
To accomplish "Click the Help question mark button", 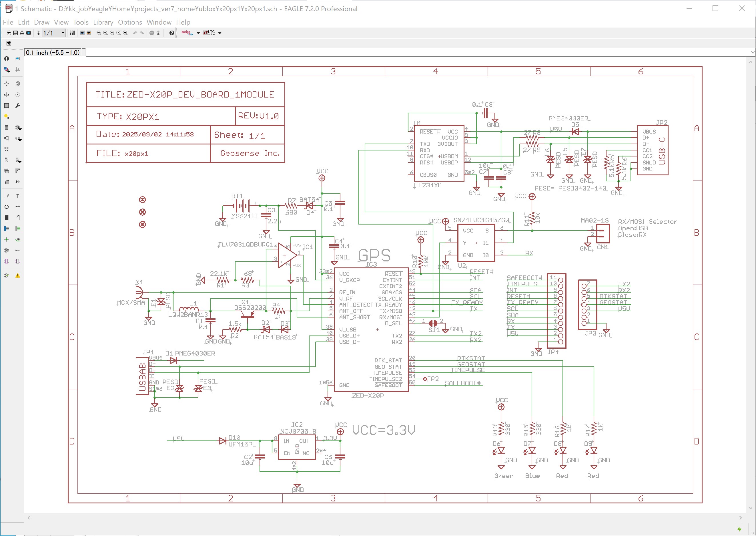I will (171, 33).
